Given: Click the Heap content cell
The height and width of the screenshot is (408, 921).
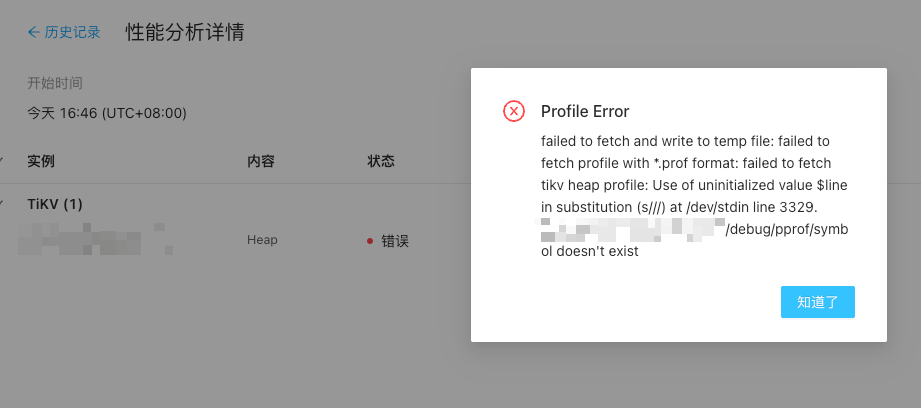Looking at the screenshot, I should click(x=262, y=240).
